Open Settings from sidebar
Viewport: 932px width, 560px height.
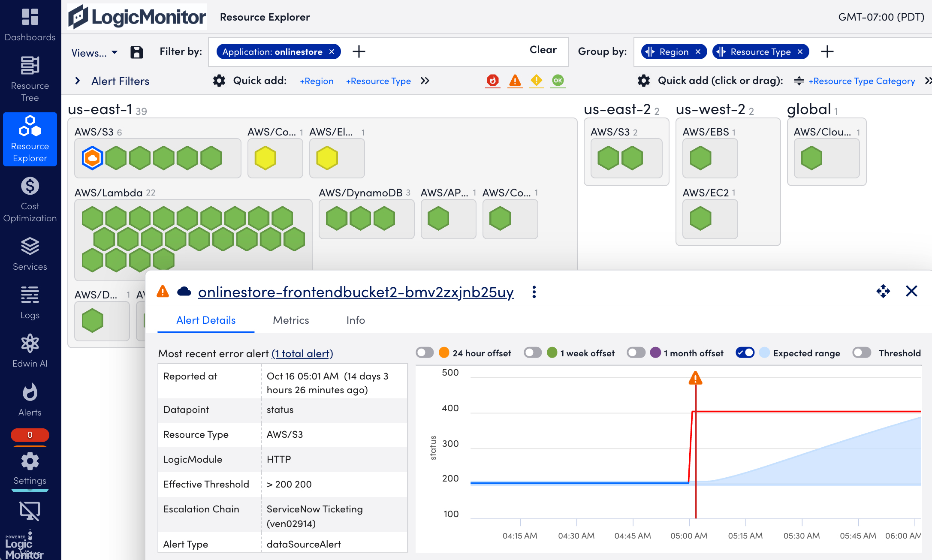(x=30, y=469)
